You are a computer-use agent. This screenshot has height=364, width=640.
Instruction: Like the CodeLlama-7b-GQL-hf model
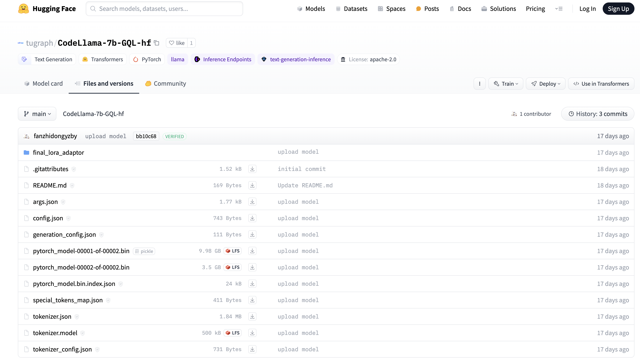[177, 43]
